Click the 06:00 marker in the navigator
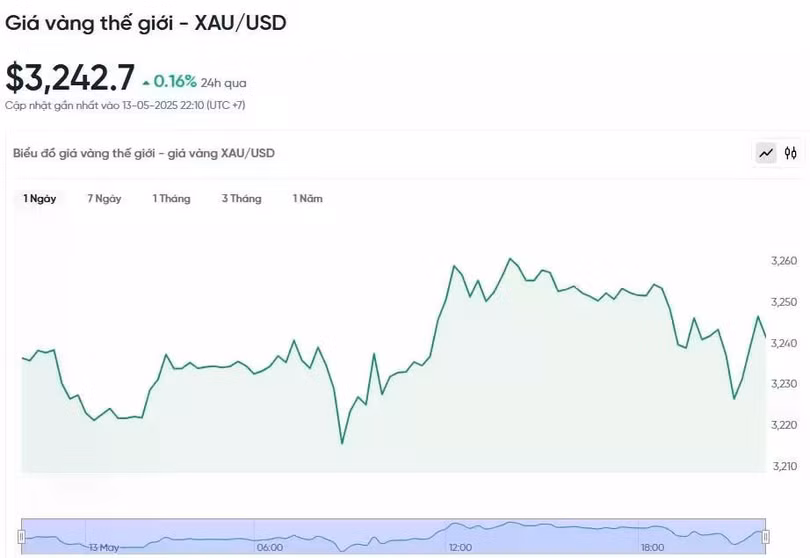 (269, 548)
